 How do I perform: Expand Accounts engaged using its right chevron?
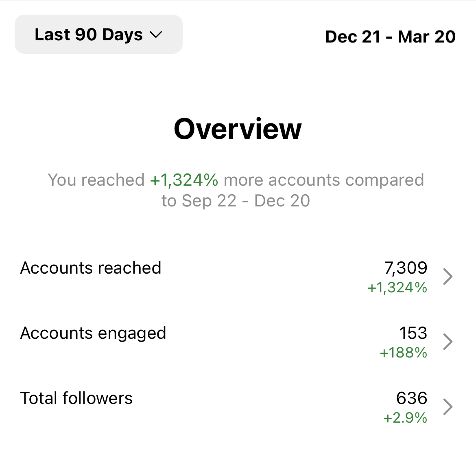pyautogui.click(x=448, y=342)
